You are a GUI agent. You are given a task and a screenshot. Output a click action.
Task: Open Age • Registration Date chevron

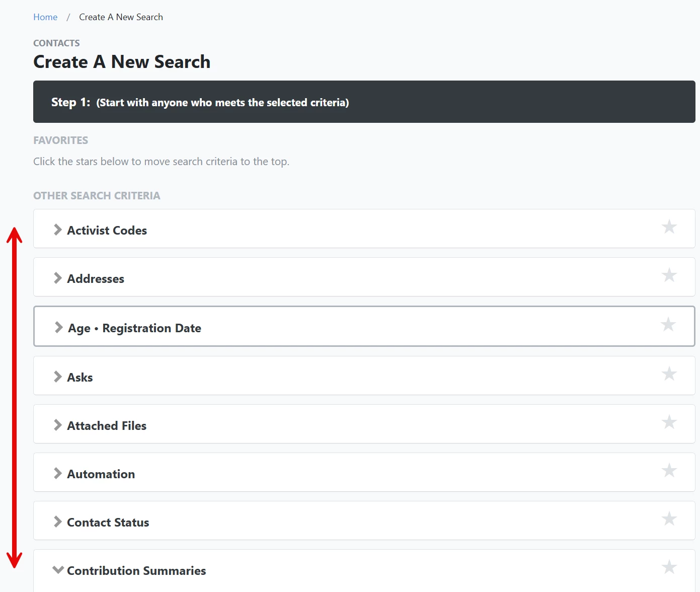coord(58,327)
